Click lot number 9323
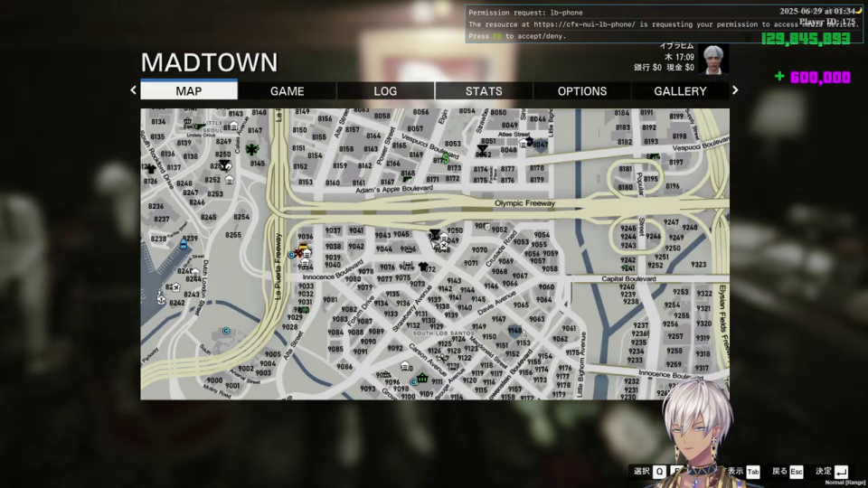The image size is (868, 488). (x=699, y=265)
